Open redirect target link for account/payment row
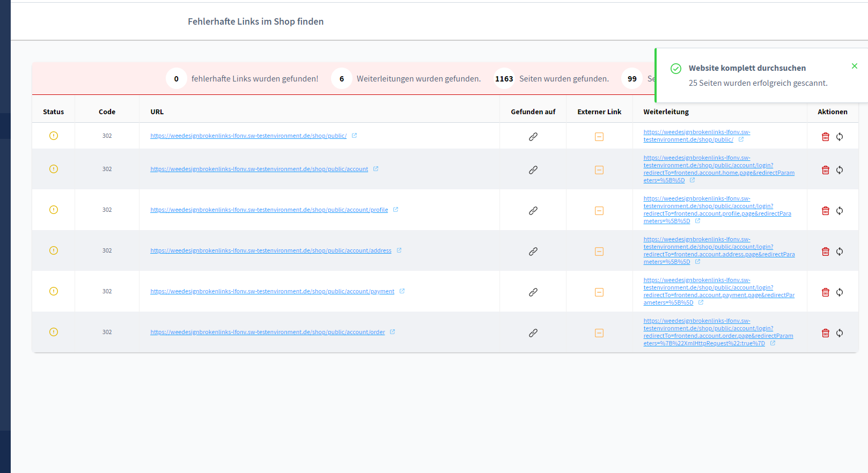The height and width of the screenshot is (473, 868). tap(719, 291)
